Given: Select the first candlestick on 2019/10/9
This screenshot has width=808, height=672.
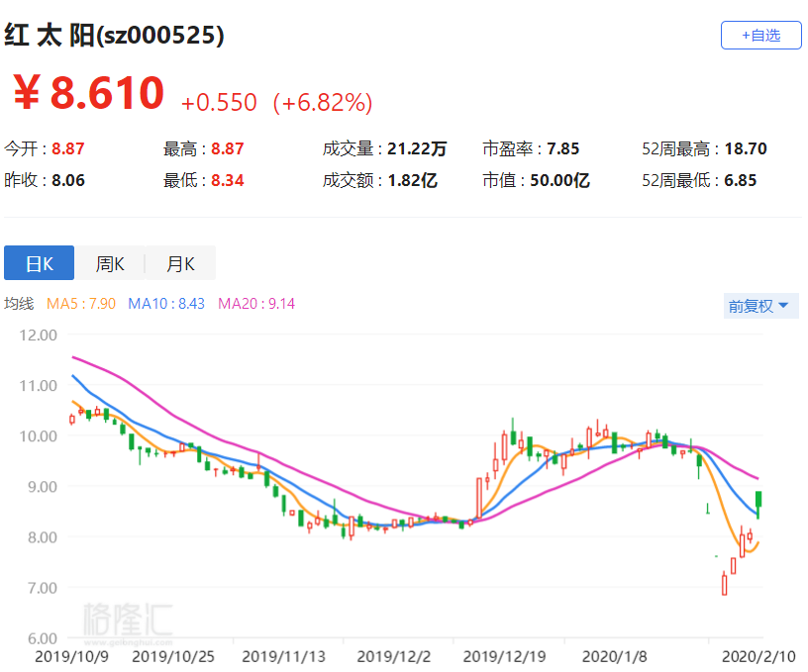Looking at the screenshot, I should click(x=72, y=420).
